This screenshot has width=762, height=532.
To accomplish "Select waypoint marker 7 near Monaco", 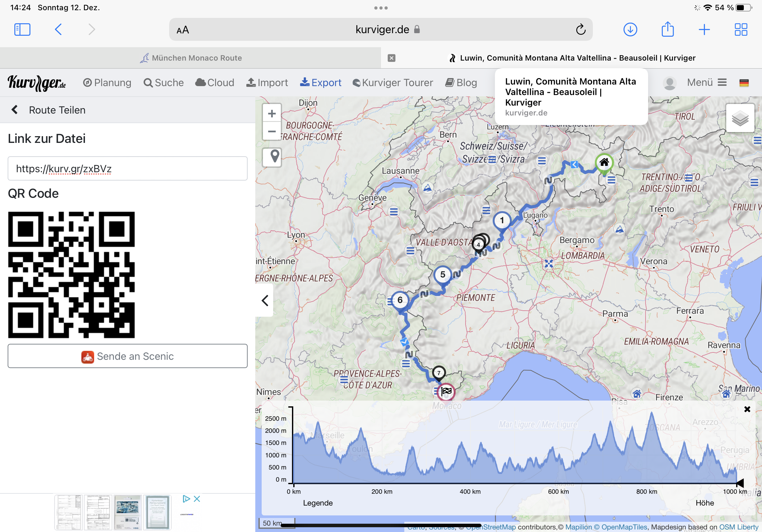I will tap(438, 373).
